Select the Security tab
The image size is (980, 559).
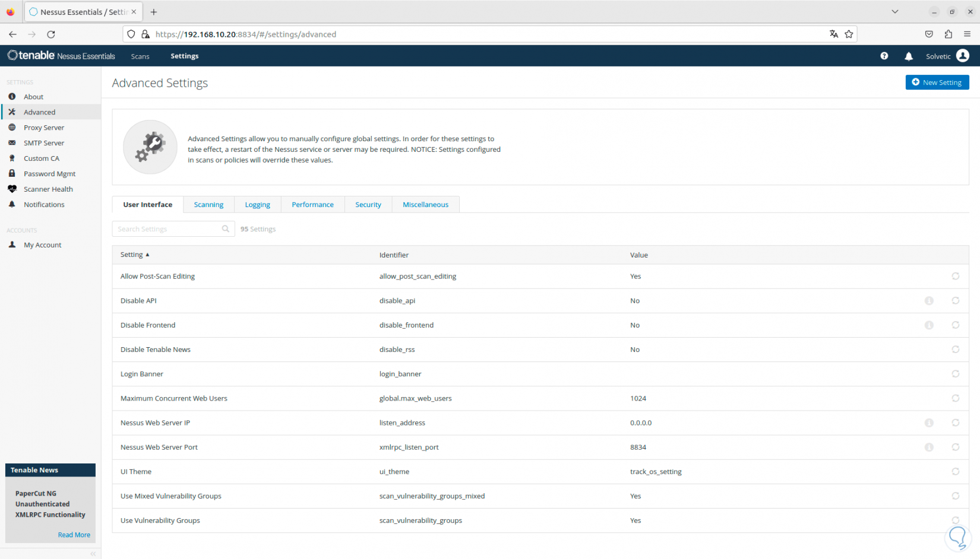pos(368,205)
